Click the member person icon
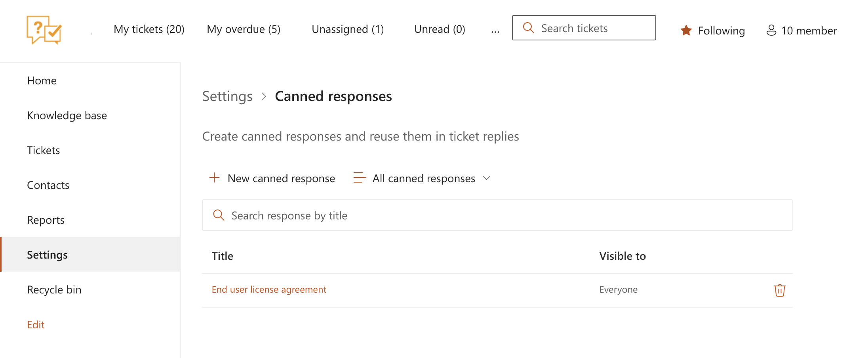 tap(771, 30)
